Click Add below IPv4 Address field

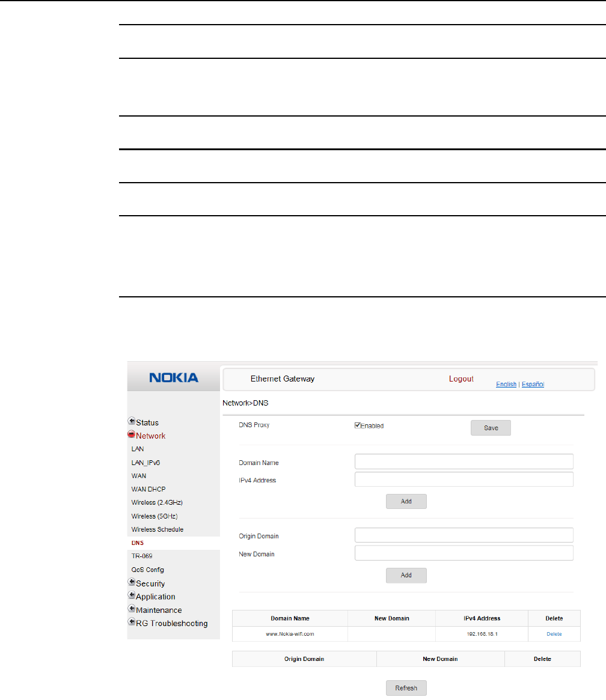tap(406, 501)
